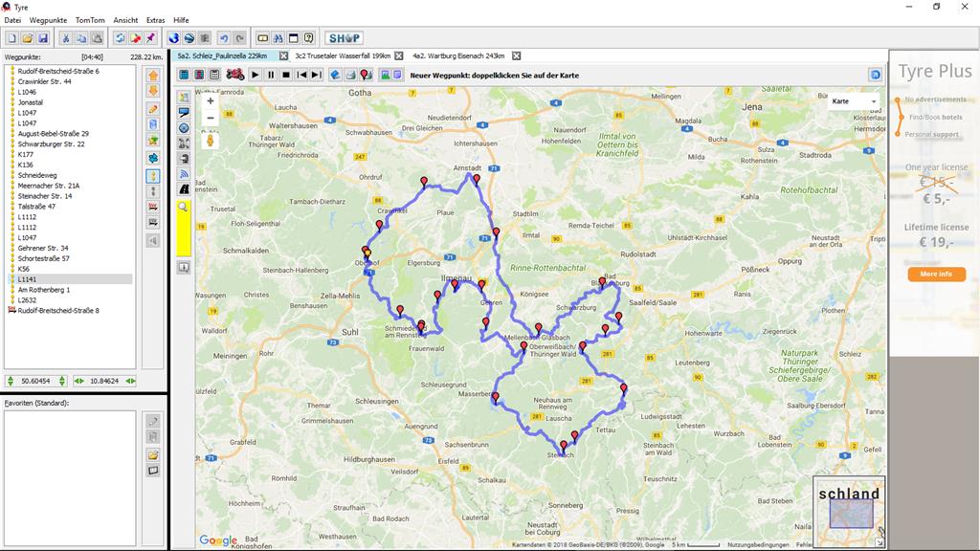Open favorites folder icon beside Favoriten list
This screenshot has height=551, width=980.
click(x=153, y=454)
